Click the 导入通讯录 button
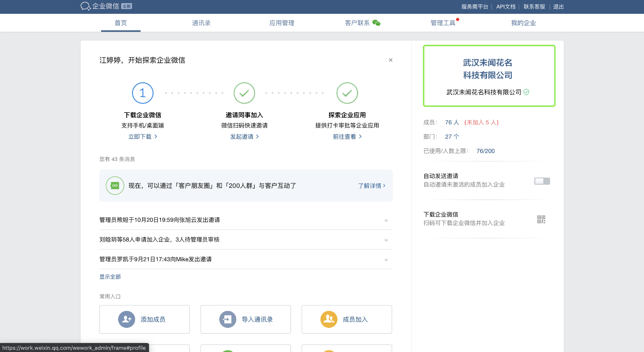Viewport: 644px width, 352px height. pyautogui.click(x=246, y=319)
